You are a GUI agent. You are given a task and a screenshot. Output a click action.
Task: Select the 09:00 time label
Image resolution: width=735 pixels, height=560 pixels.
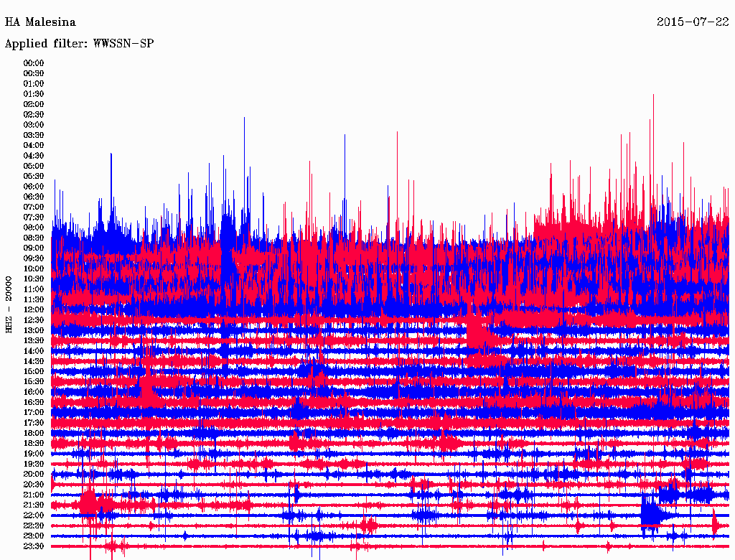34,248
